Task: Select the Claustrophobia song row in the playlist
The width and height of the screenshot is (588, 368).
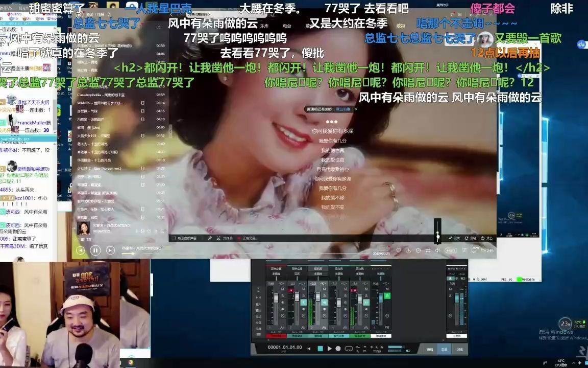Action: pos(121,95)
